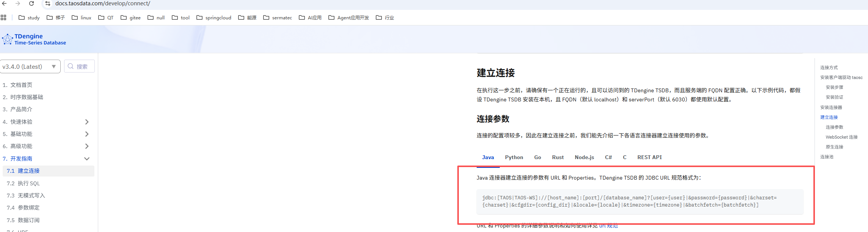Expand the 基础功能 sidebar section
This screenshot has width=868, height=232.
[86, 134]
